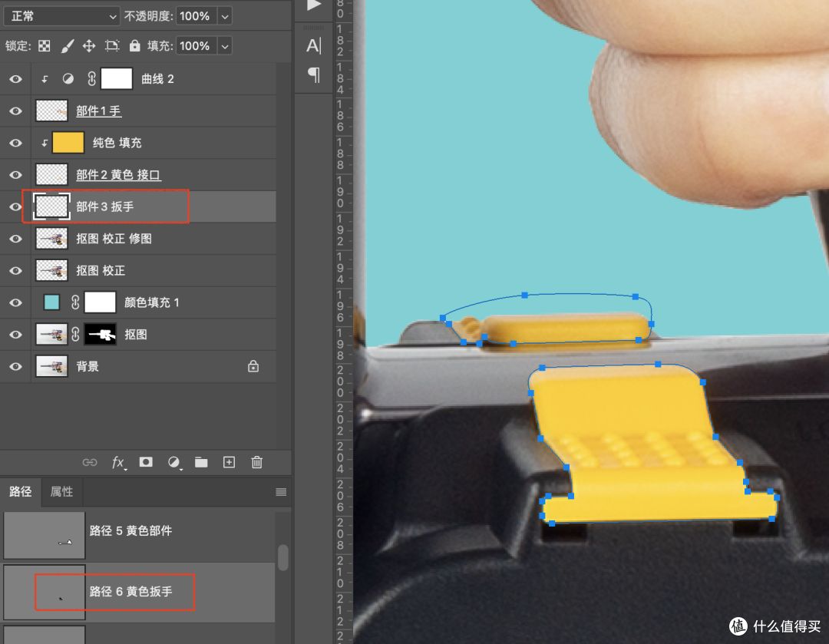This screenshot has width=829, height=644.
Task: Open the 填充 fill dropdown arrow
Action: point(225,46)
